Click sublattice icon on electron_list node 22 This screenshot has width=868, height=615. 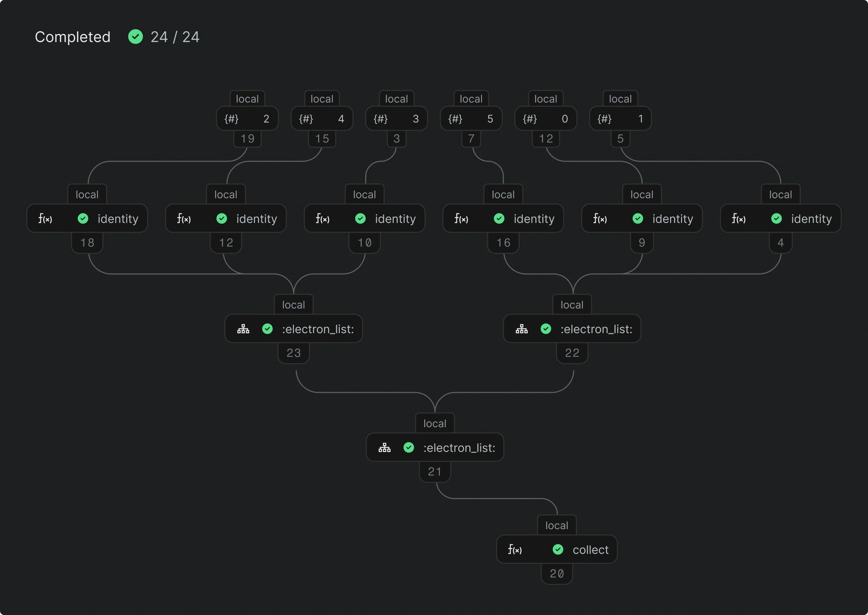tap(522, 329)
